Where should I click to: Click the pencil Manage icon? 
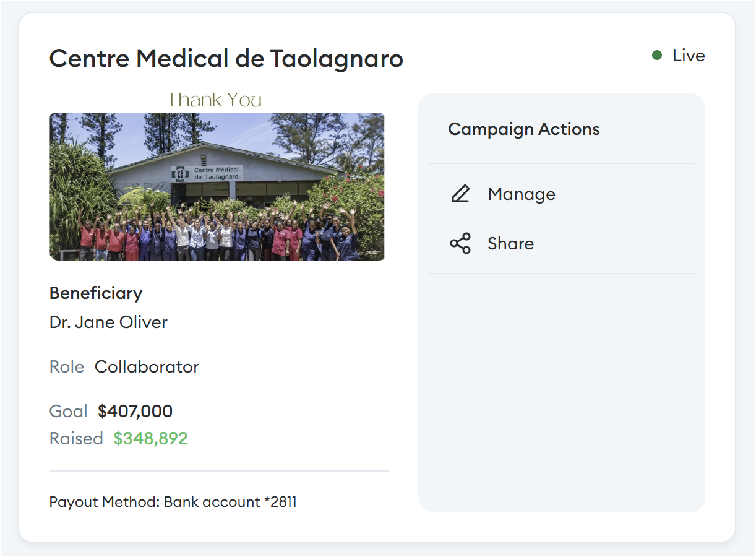pyautogui.click(x=460, y=194)
